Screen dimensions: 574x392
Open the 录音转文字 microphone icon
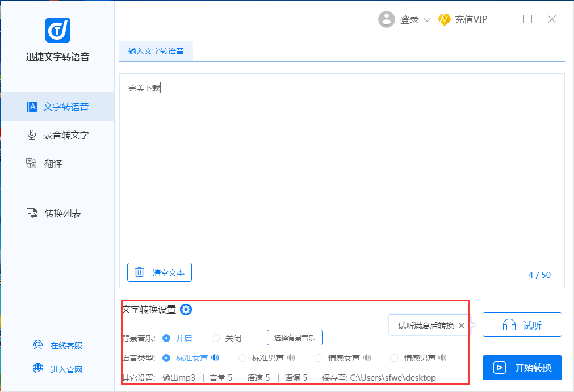click(x=32, y=134)
